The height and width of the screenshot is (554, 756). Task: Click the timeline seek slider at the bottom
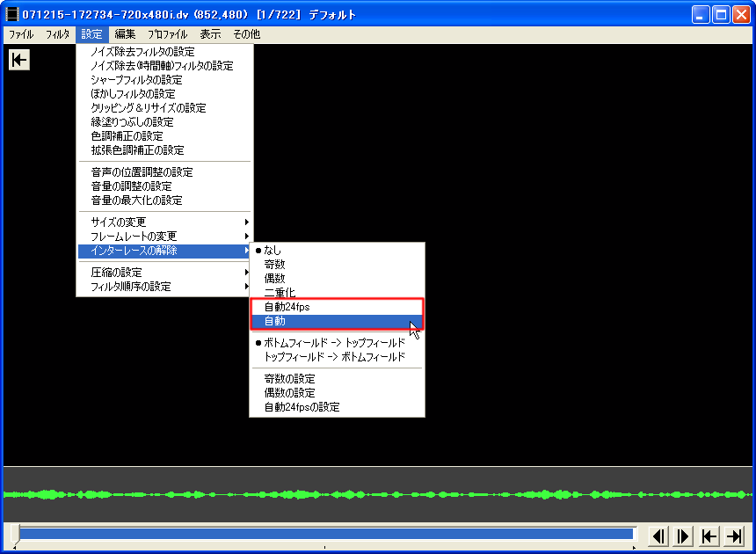click(x=325, y=535)
